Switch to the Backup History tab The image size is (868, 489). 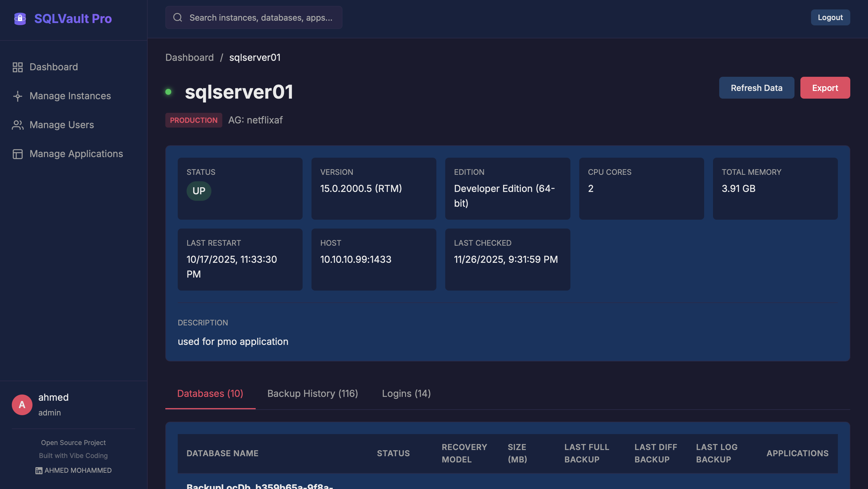[x=312, y=393]
